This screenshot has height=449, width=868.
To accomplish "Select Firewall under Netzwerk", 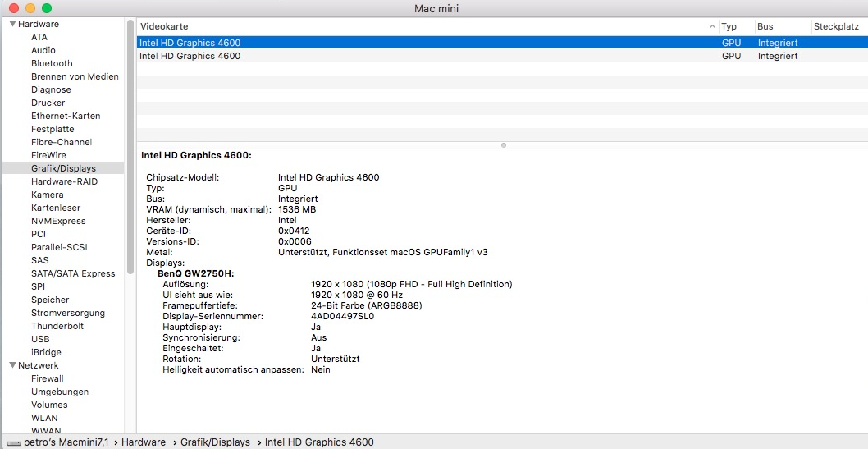I will 48,378.
